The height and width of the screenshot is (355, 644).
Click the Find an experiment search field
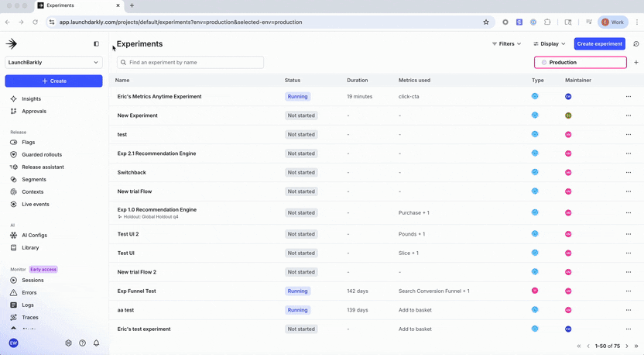click(x=190, y=62)
